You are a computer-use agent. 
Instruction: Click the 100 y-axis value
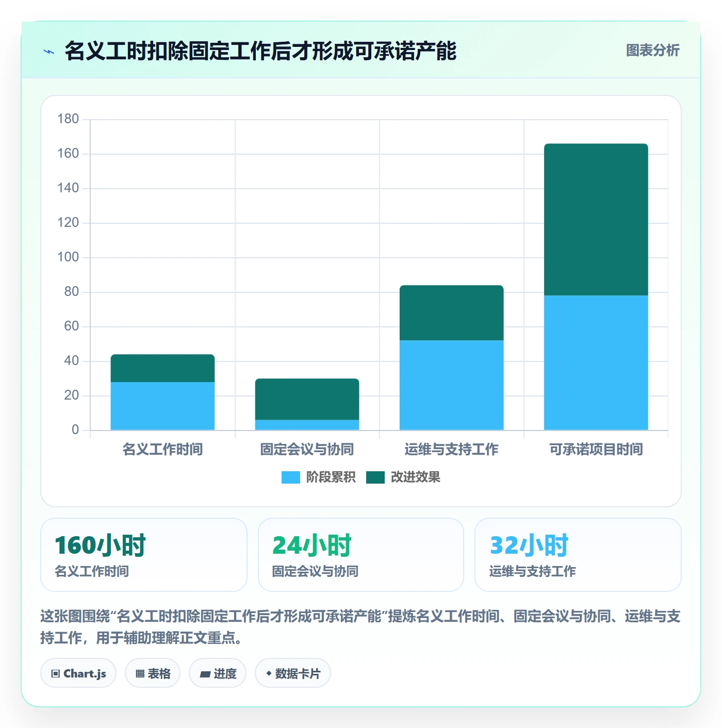(68, 257)
